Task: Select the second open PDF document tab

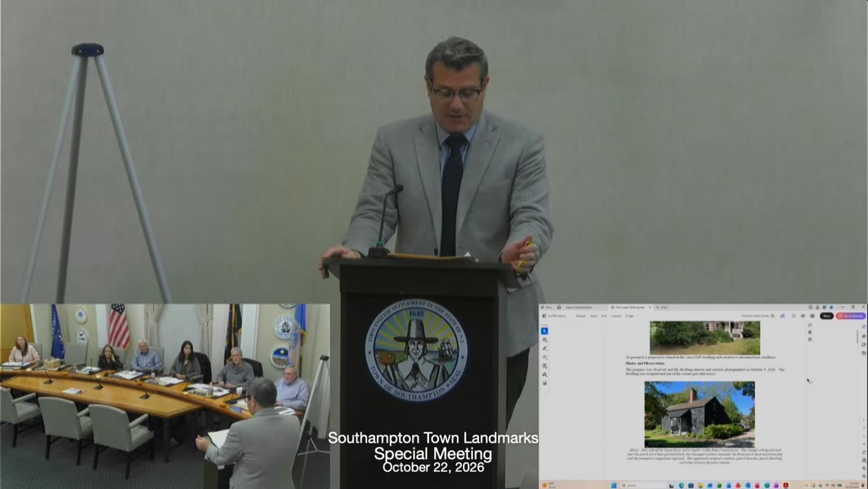Action: click(631, 307)
